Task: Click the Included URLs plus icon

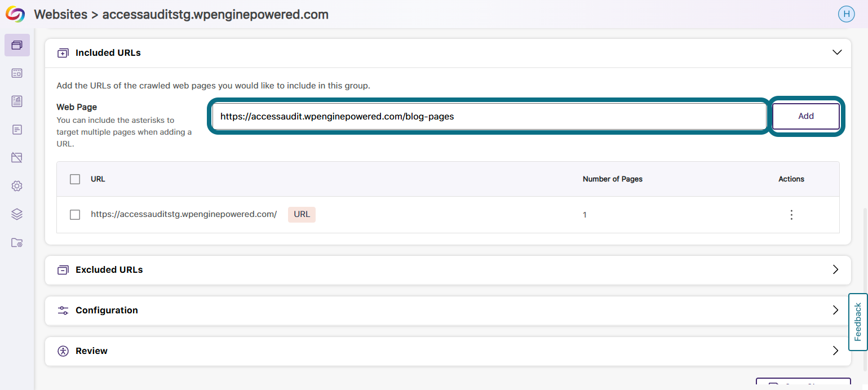Action: 63,53
